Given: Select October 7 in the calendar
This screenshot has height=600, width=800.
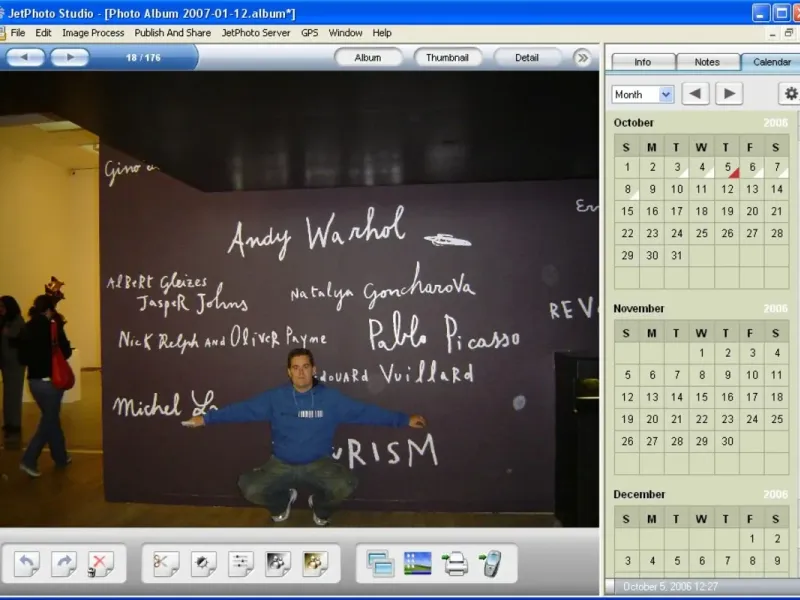Looking at the screenshot, I should click(x=777, y=167).
